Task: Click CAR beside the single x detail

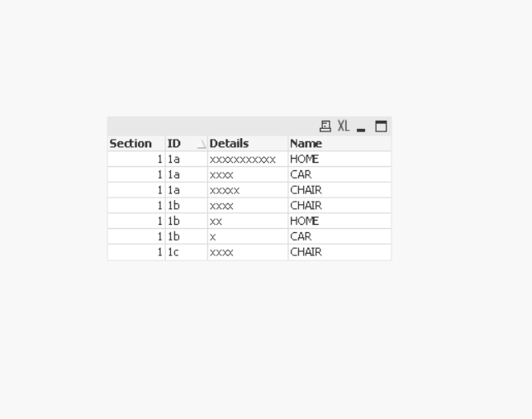Action: (x=301, y=237)
